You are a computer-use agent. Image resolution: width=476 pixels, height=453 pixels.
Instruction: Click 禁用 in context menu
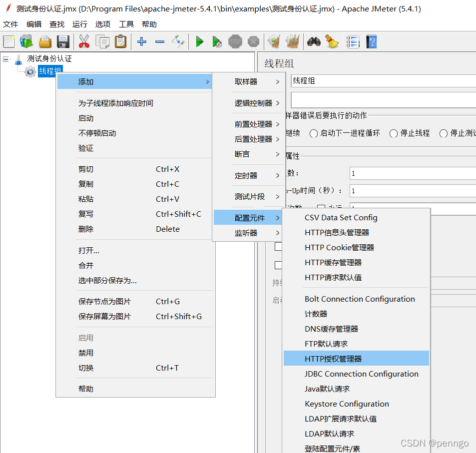135,353
